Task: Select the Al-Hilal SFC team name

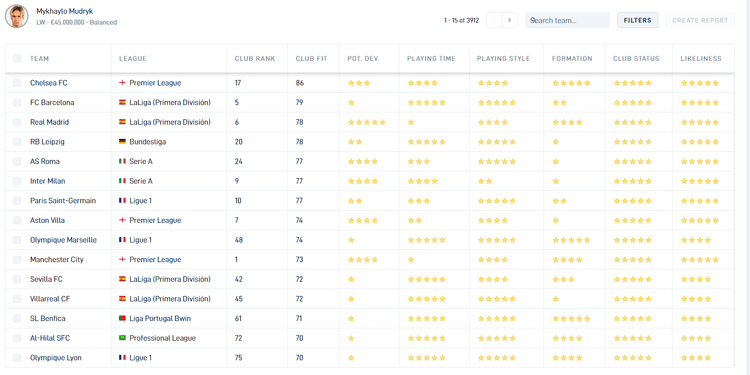Action: coord(50,338)
